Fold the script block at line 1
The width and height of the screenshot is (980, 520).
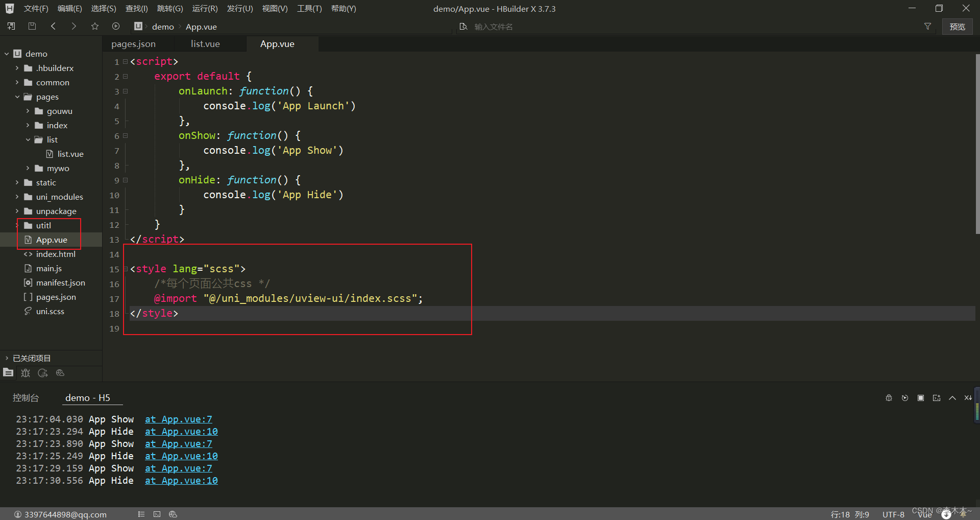click(125, 62)
